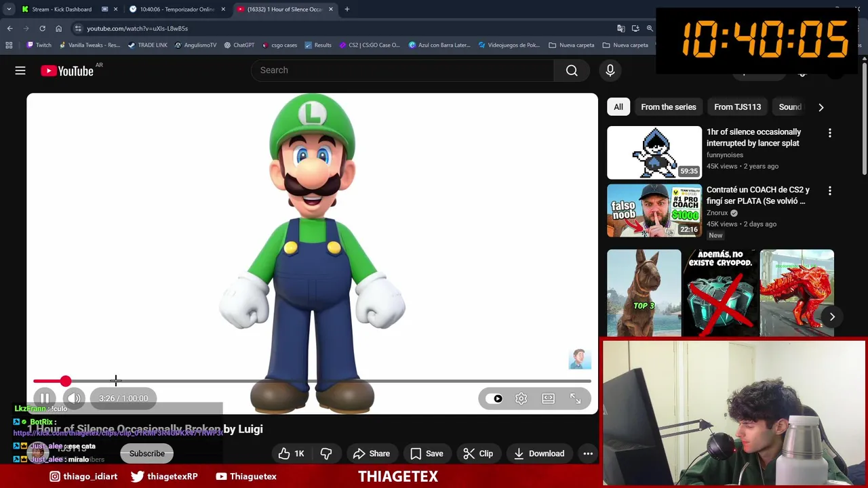Create a Clip of the video
Viewport: 868px width, 488px height.
[477, 453]
